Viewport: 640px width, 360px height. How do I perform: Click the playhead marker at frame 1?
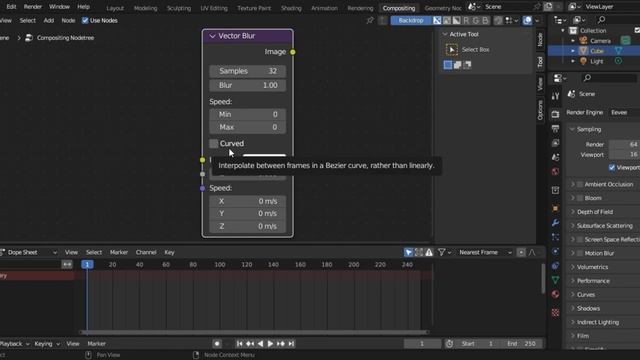87,264
